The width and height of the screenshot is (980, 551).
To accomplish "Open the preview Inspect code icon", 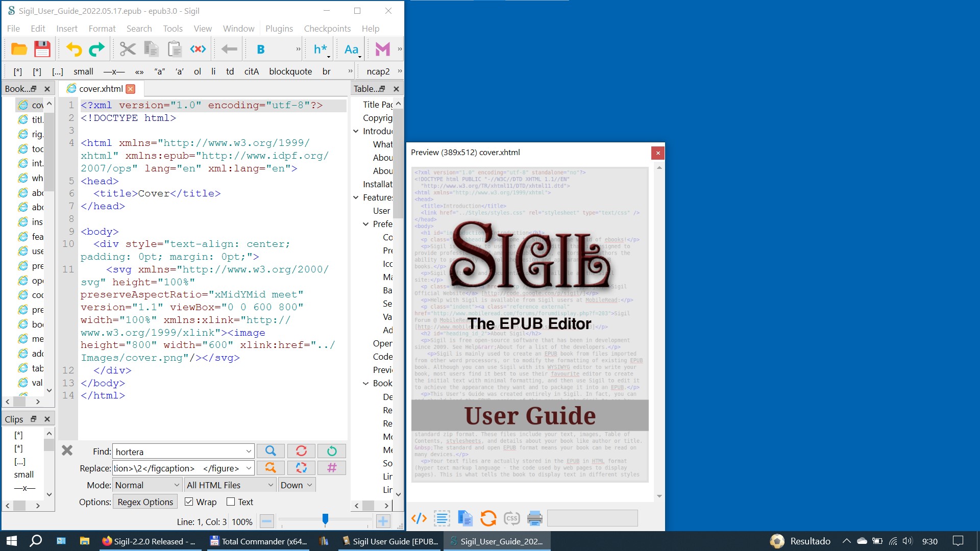I will tap(419, 518).
